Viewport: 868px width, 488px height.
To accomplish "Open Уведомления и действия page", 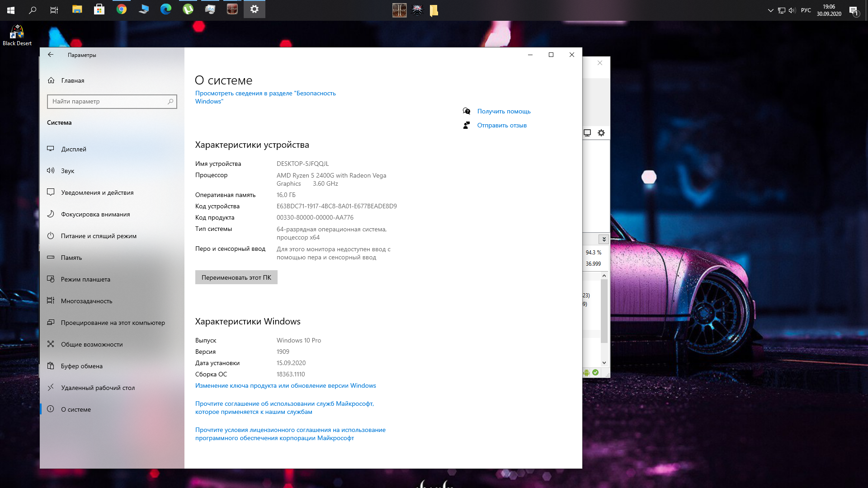I will pyautogui.click(x=112, y=192).
